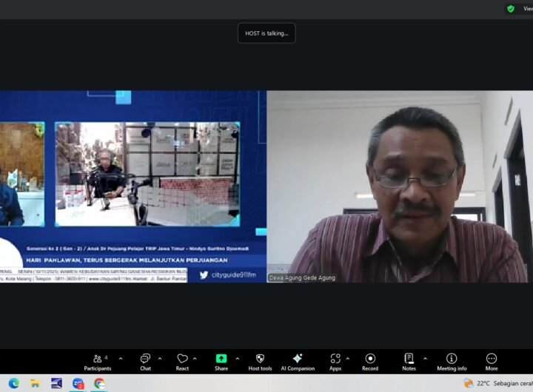Select Dewa Agung Gede Agung's video tile
Image resolution: width=533 pixels, height=392 pixels.
(x=399, y=186)
